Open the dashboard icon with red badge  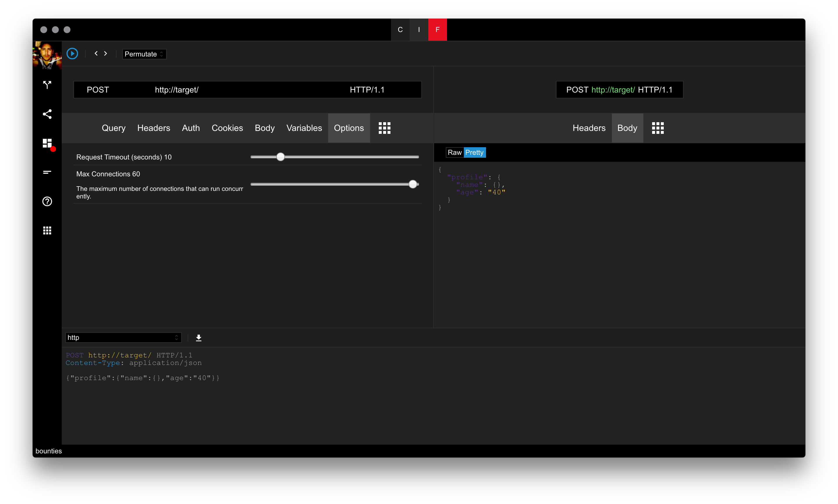point(47,143)
